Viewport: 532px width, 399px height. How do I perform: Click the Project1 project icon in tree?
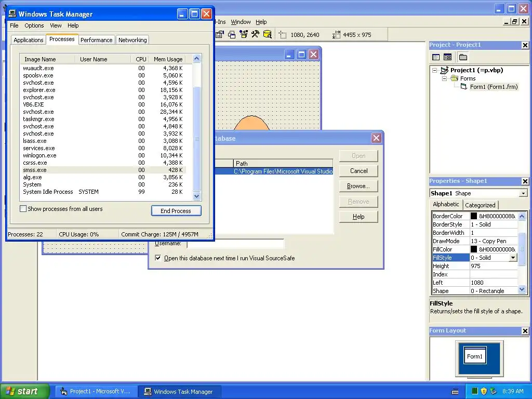(445, 70)
